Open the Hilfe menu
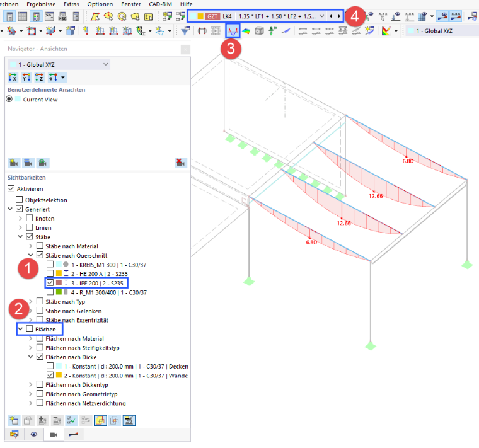Image resolution: width=479 pixels, height=448 pixels. [187, 4]
